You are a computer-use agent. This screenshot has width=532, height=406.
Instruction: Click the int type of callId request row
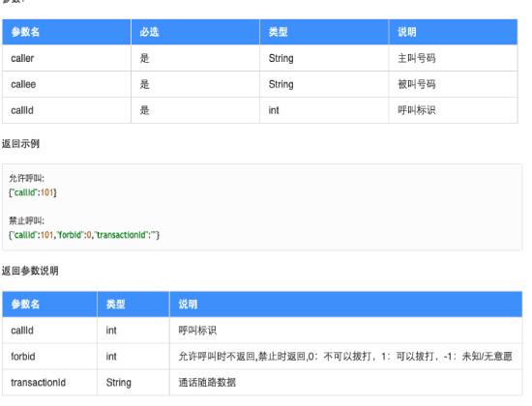[324, 110]
